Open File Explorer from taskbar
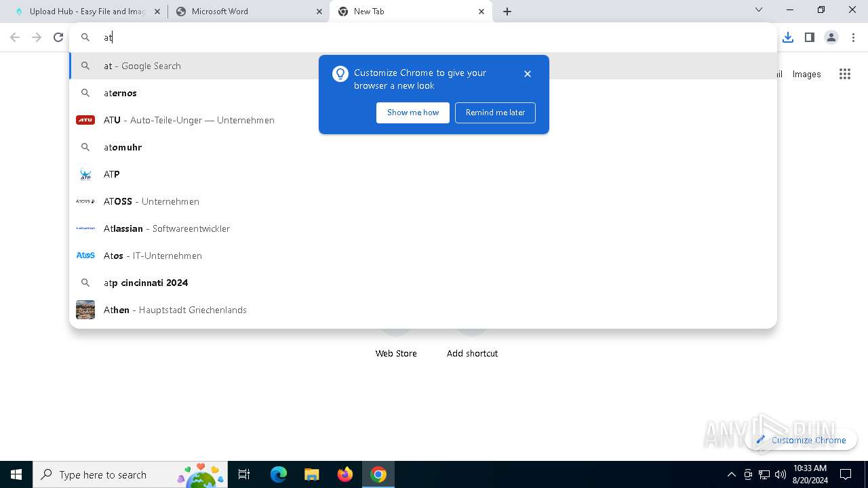The width and height of the screenshot is (868, 488). click(x=312, y=474)
